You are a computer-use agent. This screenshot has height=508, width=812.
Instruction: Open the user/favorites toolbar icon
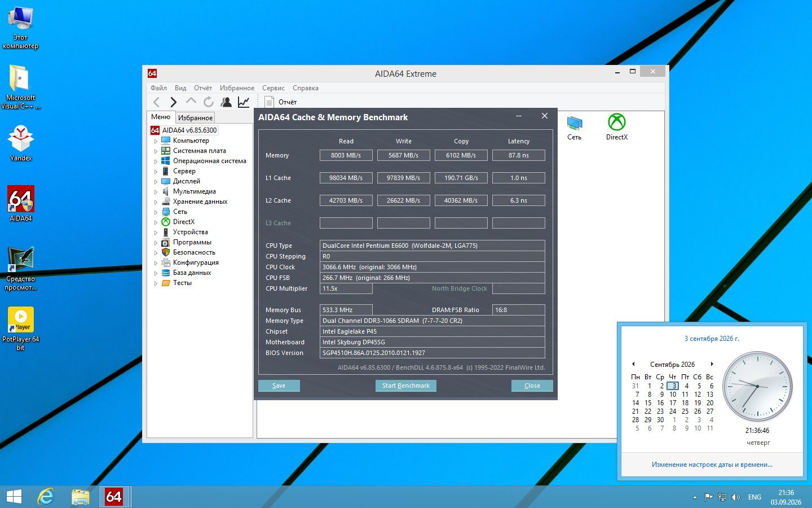(x=226, y=102)
